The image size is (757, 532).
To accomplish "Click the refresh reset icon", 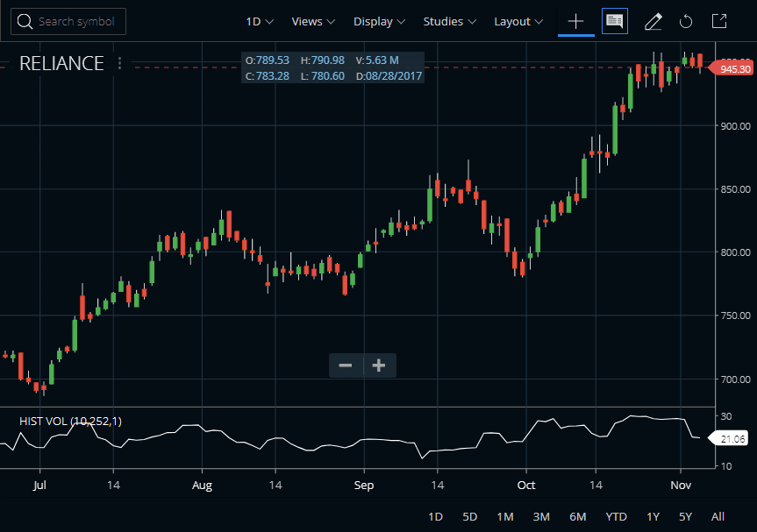I will [x=686, y=22].
